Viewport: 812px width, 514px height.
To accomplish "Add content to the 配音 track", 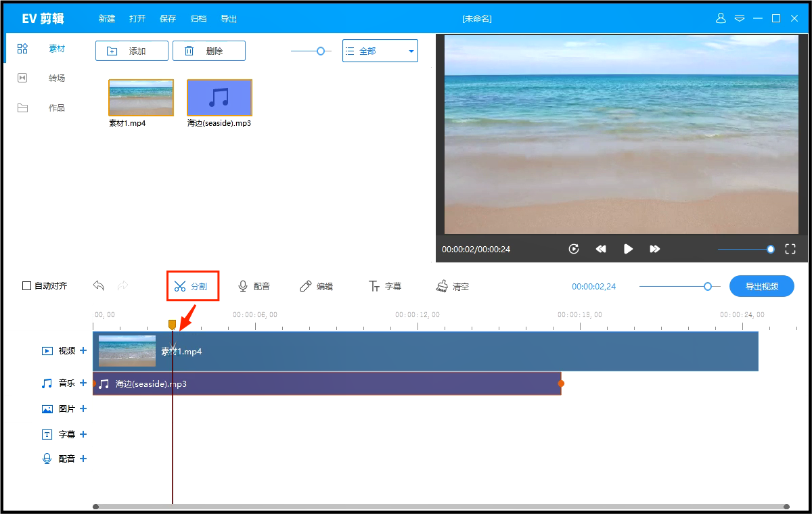I will [x=83, y=458].
